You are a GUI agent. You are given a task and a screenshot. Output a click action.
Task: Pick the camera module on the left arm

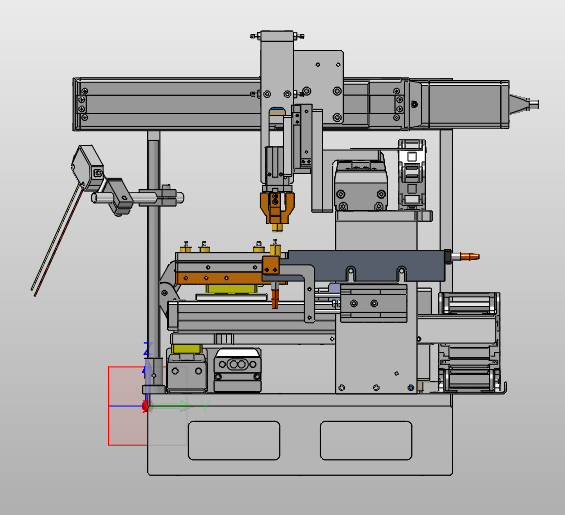click(88, 168)
